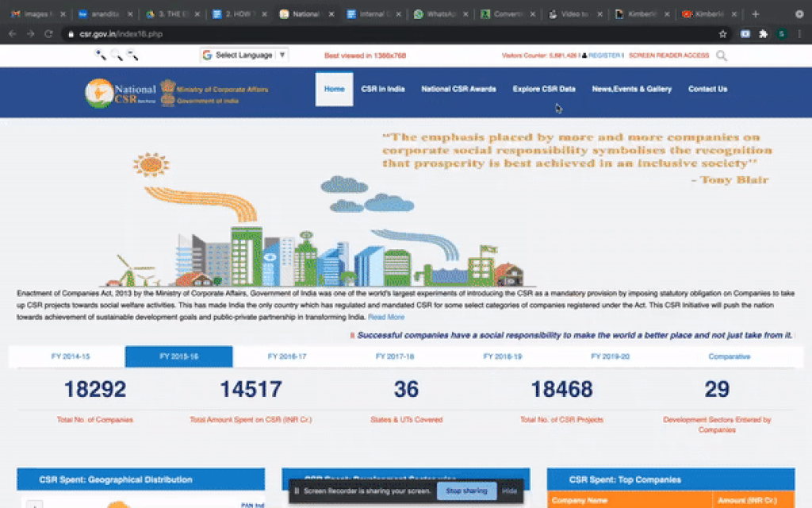Open the Comparative tab

click(729, 356)
